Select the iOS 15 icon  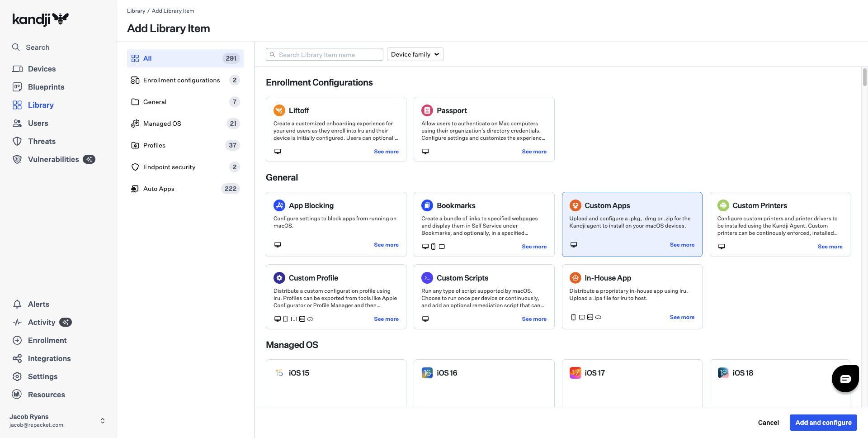coord(279,373)
